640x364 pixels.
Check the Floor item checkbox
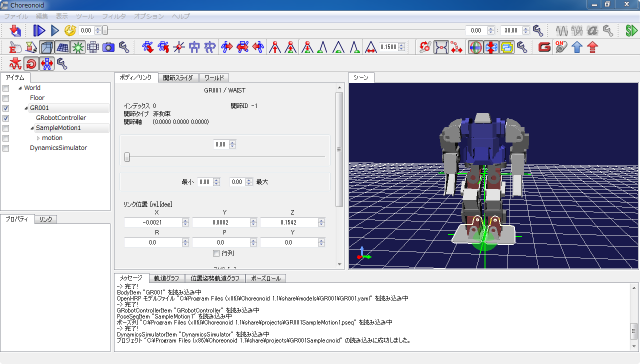coord(6,98)
